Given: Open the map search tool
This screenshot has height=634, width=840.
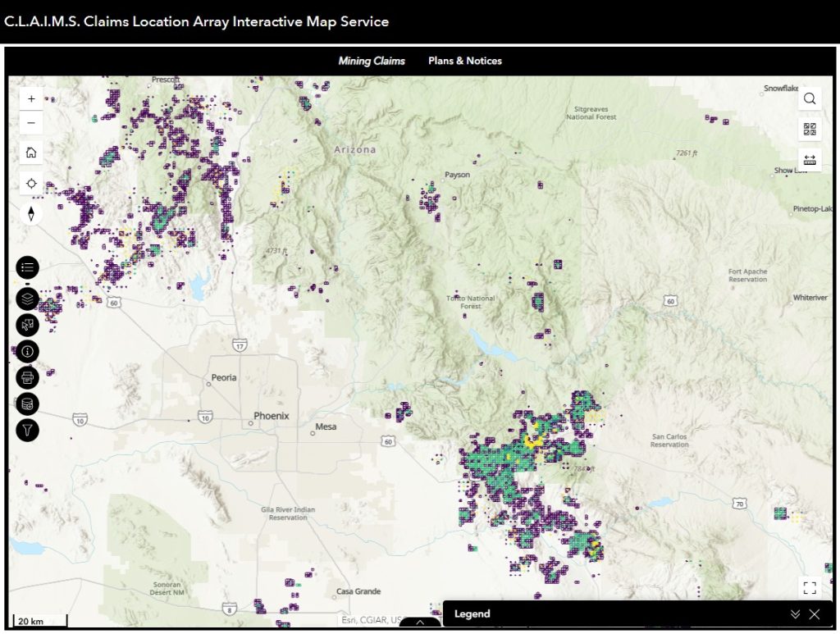Looking at the screenshot, I should [810, 99].
